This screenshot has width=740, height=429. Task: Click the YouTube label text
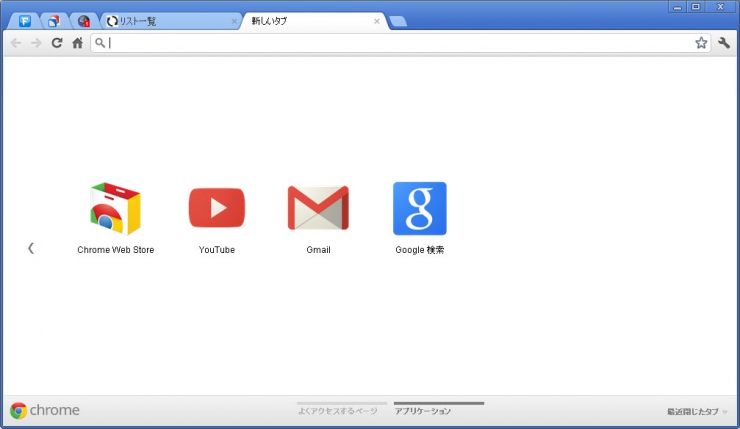[217, 250]
